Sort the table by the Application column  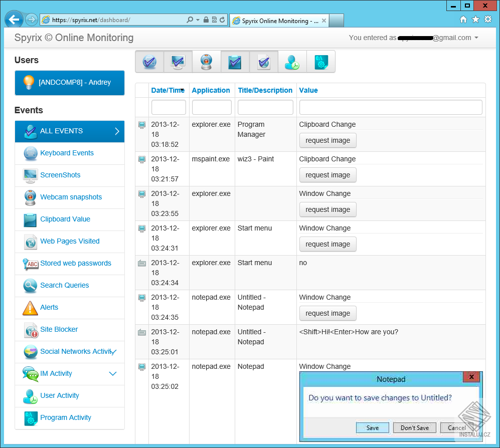211,90
